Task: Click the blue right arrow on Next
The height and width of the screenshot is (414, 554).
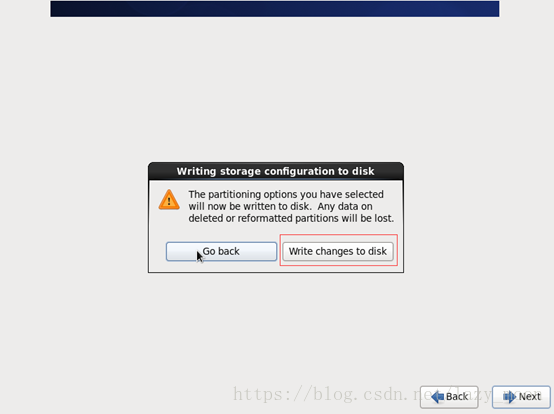Action: 509,397
